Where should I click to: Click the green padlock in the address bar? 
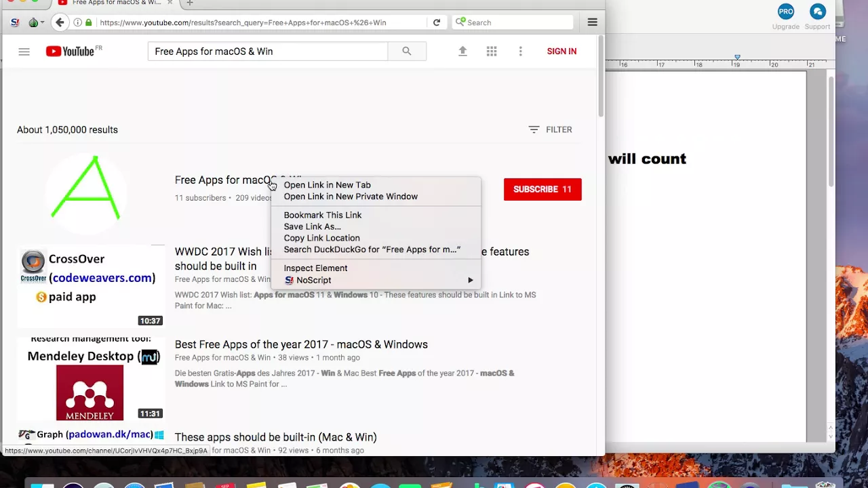click(x=89, y=22)
